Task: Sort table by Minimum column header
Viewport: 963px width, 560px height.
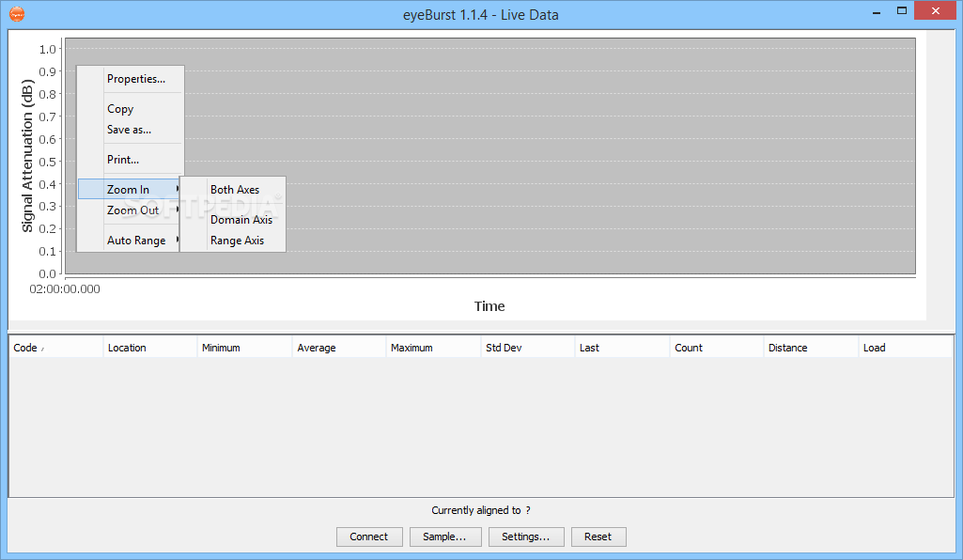Action: (244, 348)
